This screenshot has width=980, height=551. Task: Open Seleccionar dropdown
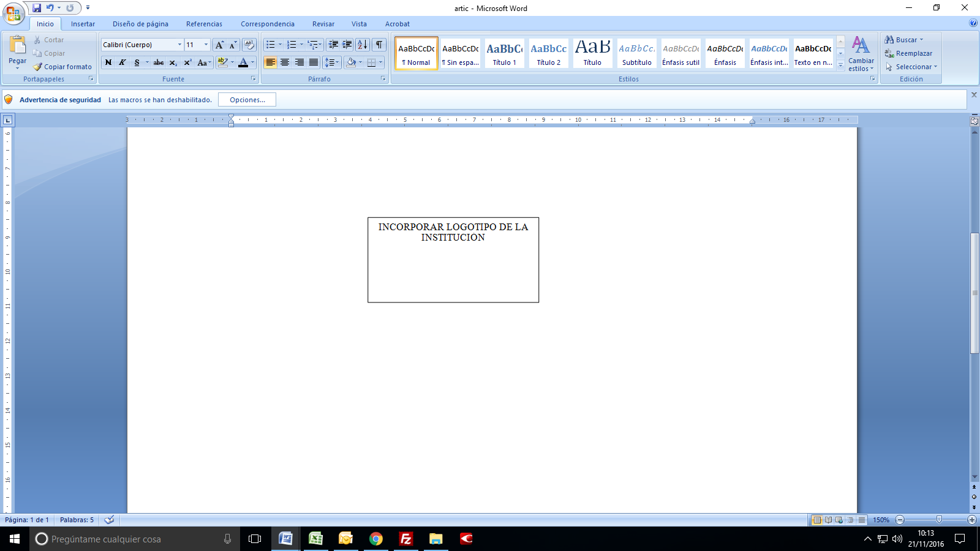point(911,67)
